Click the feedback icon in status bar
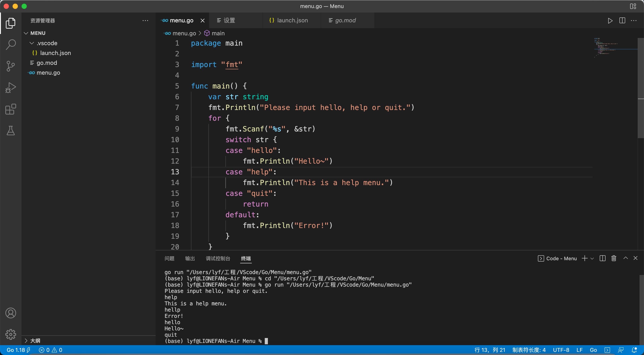The width and height of the screenshot is (644, 355). pyautogui.click(x=621, y=350)
